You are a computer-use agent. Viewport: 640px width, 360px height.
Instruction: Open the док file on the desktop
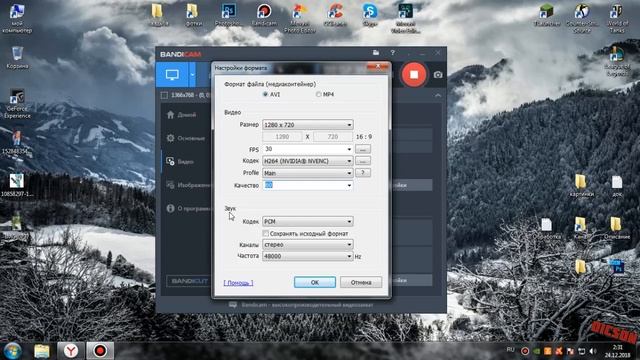617,186
